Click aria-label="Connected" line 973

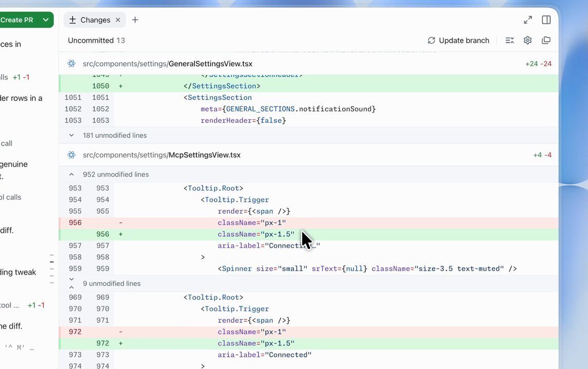(x=308, y=355)
